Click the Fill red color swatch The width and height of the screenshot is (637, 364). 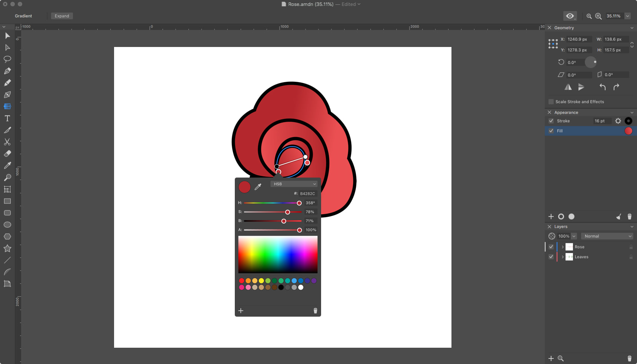tap(628, 131)
